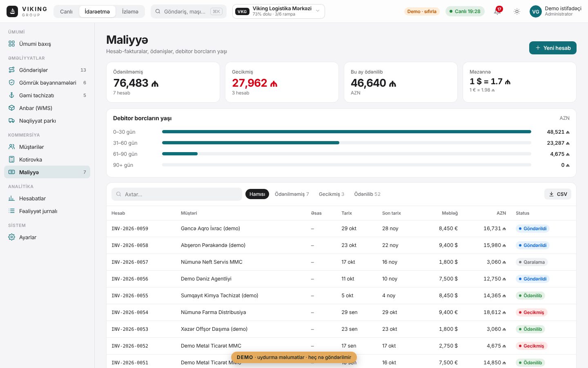Click the Gecikmiş 27,962 summary card
Screen dimensions: 588x368
click(x=282, y=82)
